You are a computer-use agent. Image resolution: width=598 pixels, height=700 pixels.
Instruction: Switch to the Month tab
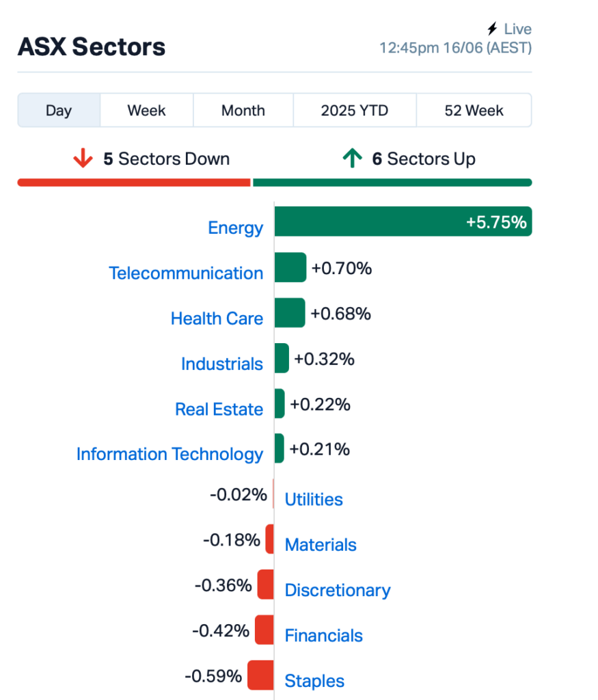(243, 110)
